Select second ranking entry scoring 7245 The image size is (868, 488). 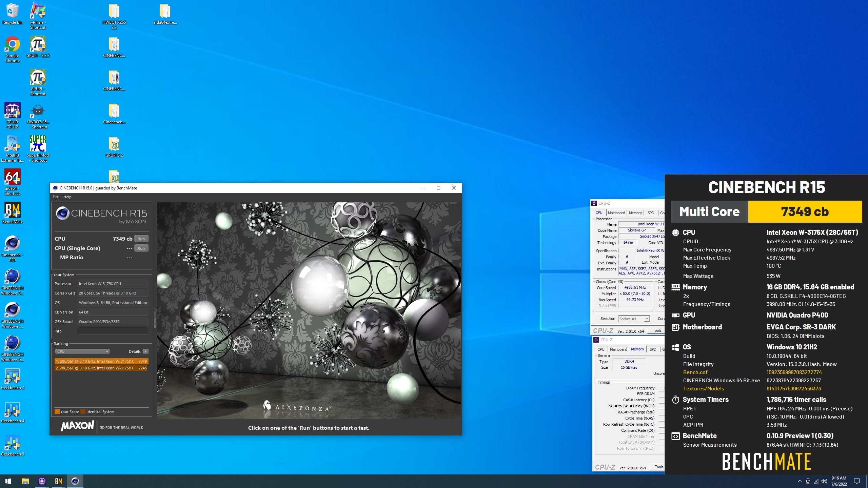pos(101,368)
